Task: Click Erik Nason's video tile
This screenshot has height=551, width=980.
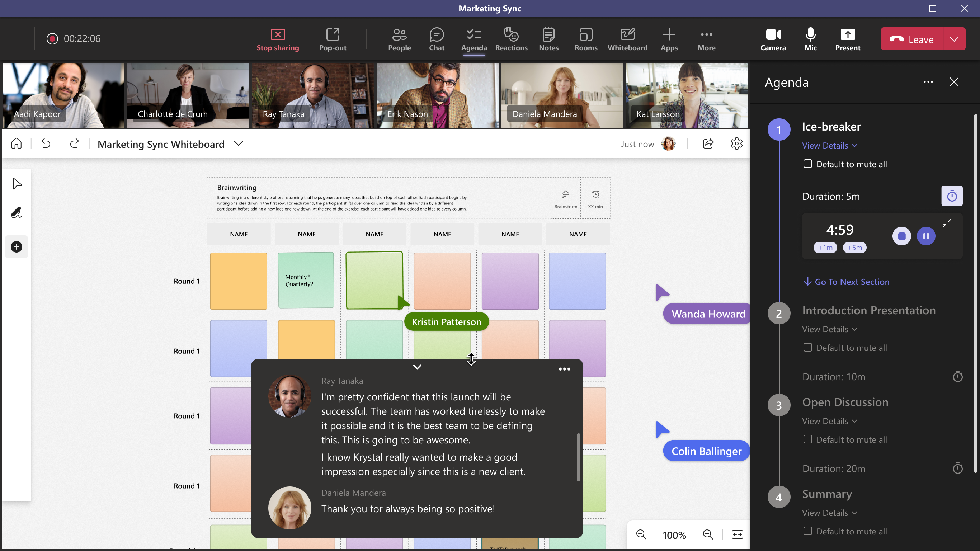Action: pyautogui.click(x=437, y=95)
